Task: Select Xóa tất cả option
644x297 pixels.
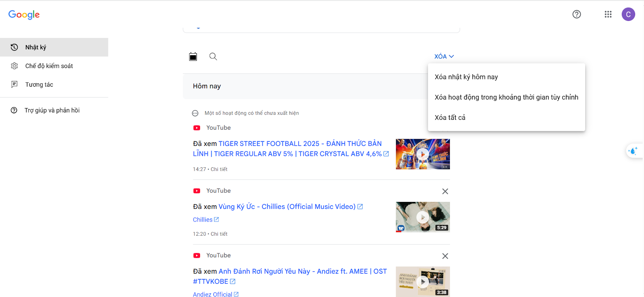Action: click(450, 118)
